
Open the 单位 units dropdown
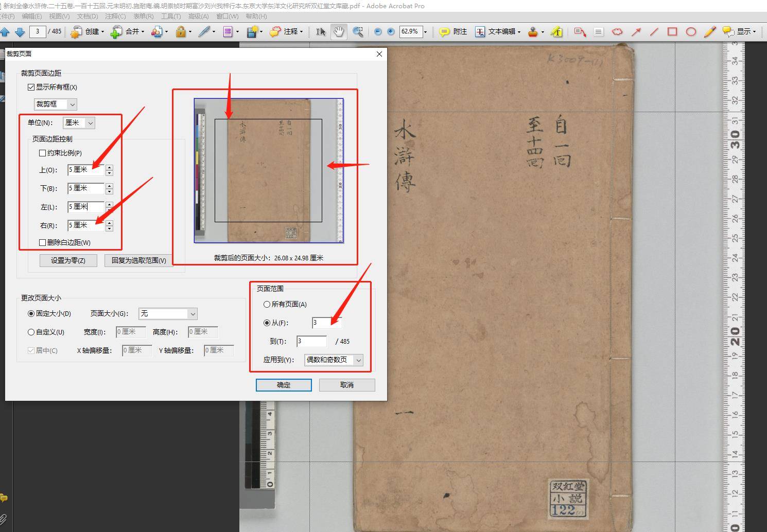[79, 123]
